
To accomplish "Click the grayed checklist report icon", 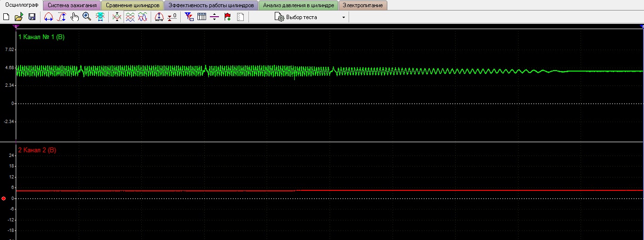I will pyautogui.click(x=240, y=17).
